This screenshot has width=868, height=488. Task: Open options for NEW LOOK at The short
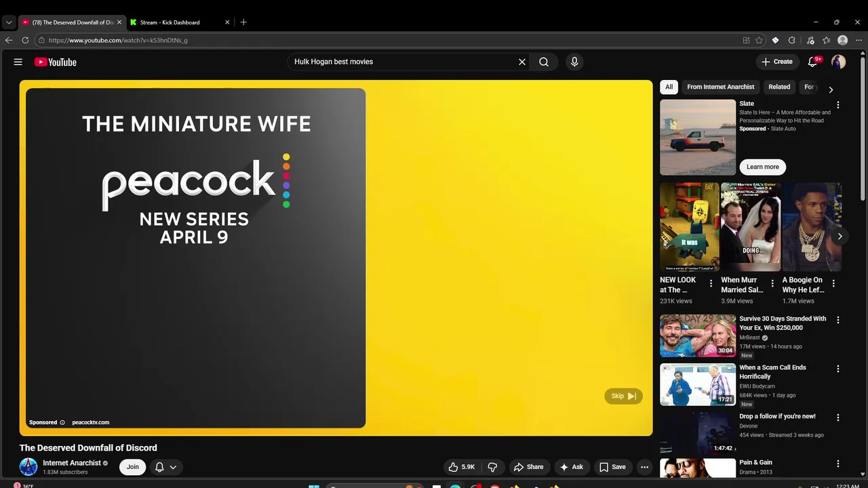coord(711,283)
